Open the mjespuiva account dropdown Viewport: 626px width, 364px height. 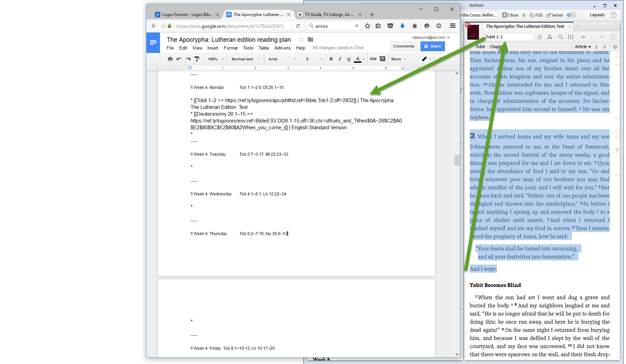pyautogui.click(x=431, y=37)
